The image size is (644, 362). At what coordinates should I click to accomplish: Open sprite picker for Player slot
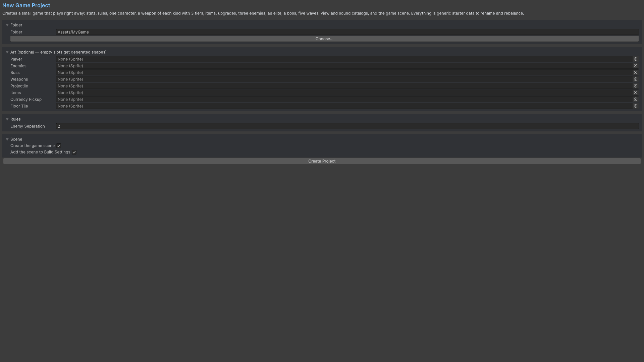(x=635, y=59)
